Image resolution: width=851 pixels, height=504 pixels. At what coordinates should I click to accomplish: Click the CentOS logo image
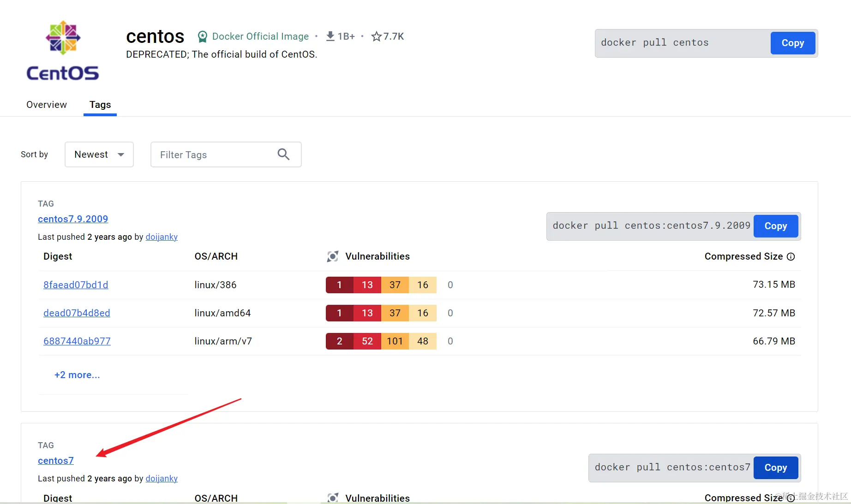[x=63, y=51]
